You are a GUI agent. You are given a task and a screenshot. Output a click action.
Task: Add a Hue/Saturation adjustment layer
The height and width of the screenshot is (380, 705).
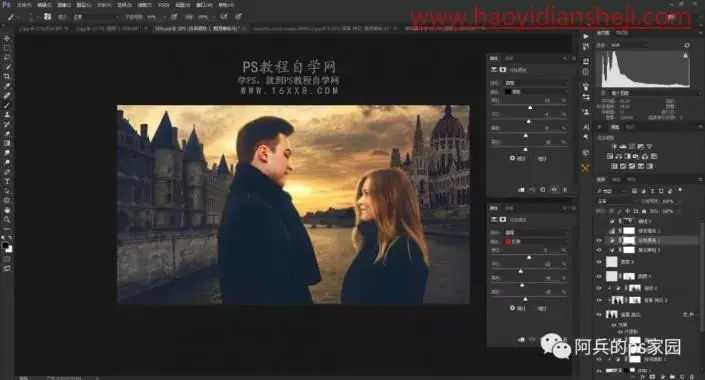click(610, 156)
